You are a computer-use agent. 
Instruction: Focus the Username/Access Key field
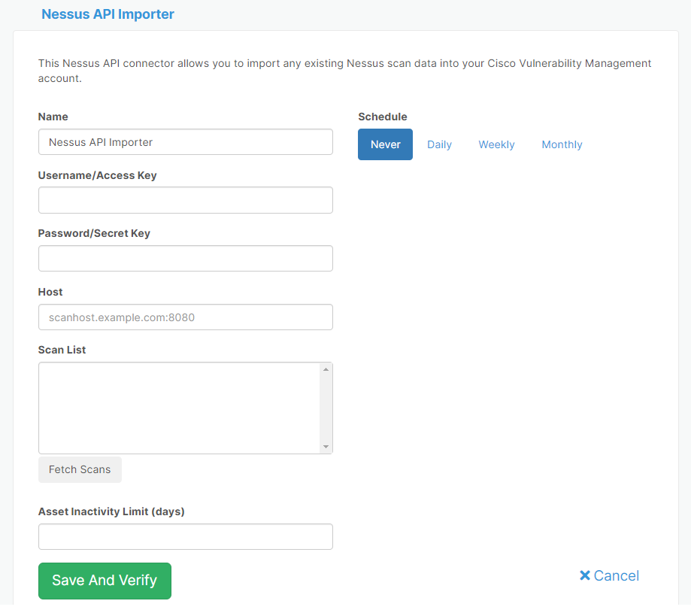coord(186,200)
